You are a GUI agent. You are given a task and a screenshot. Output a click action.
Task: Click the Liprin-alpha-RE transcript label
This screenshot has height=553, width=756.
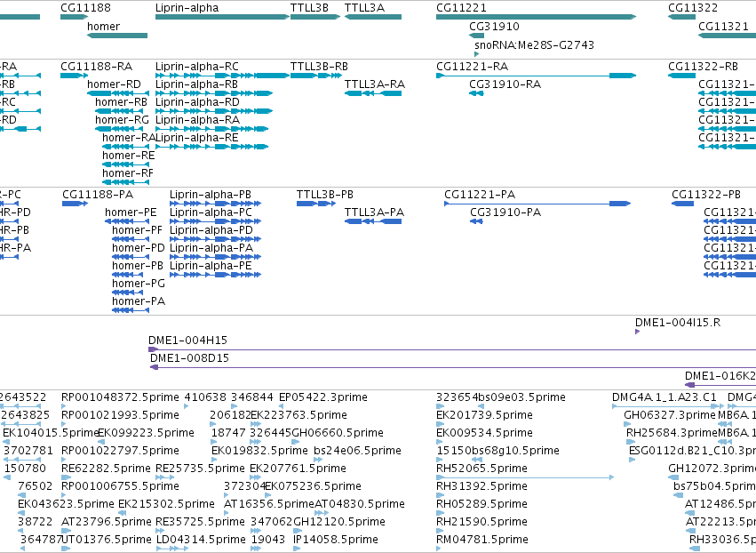pos(196,138)
